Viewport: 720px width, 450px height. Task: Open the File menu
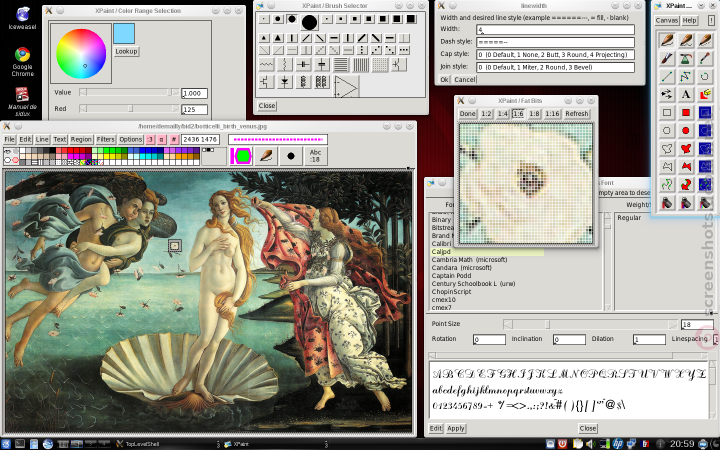(x=9, y=139)
